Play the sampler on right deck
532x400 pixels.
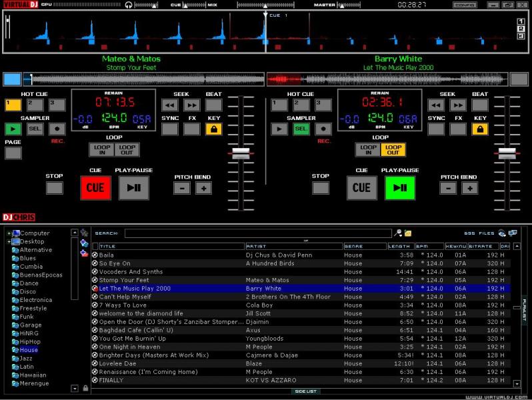pos(279,129)
